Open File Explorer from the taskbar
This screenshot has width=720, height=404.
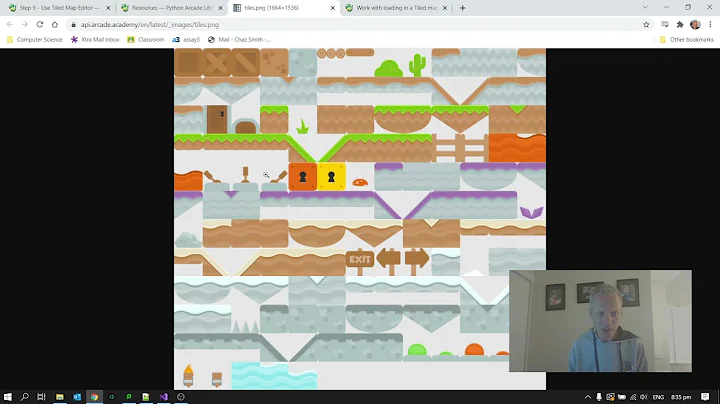point(60,397)
